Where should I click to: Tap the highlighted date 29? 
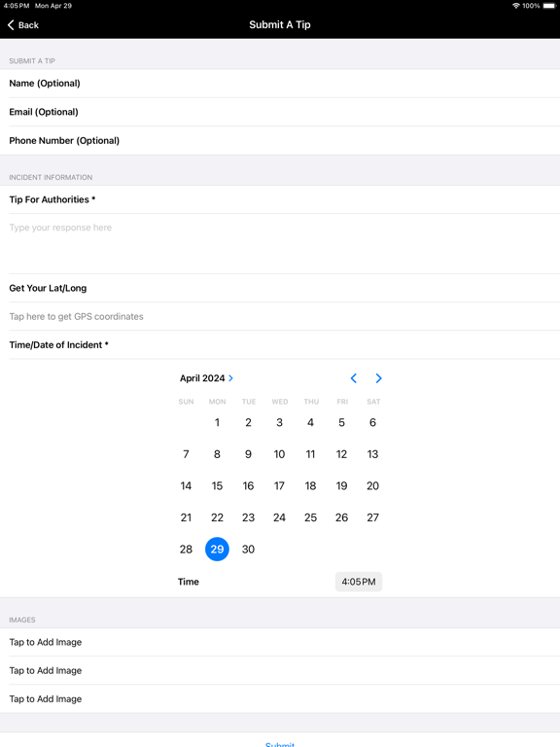click(217, 550)
